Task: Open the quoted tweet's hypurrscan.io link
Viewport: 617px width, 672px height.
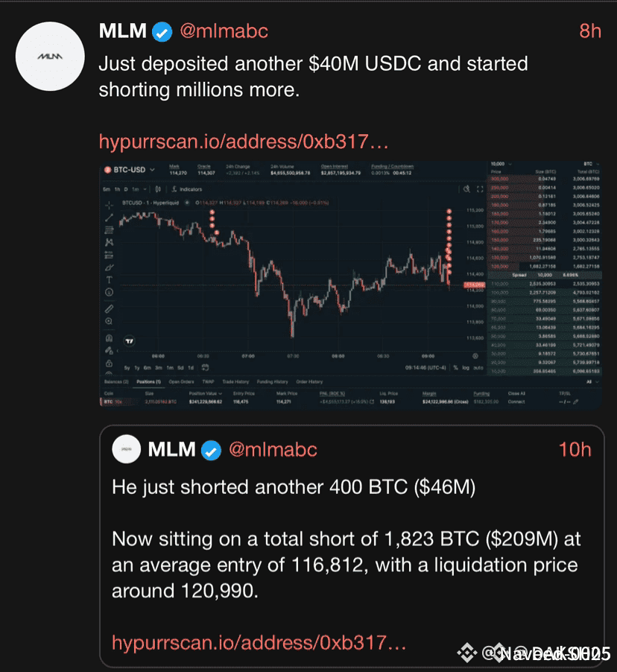Action: click(259, 642)
